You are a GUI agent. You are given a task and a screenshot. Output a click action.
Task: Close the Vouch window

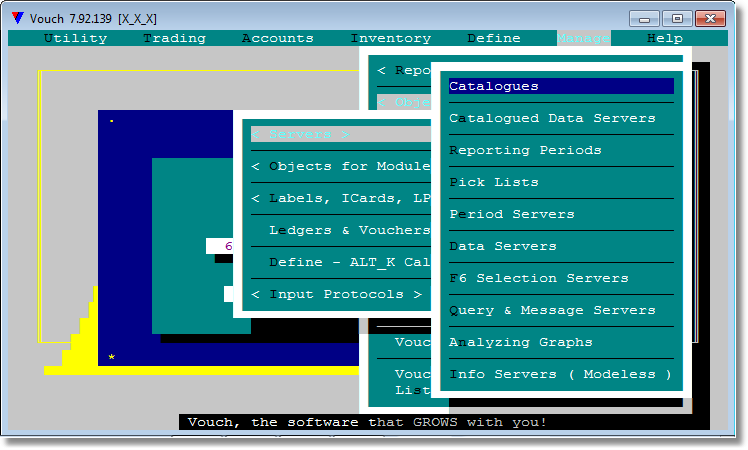710,19
